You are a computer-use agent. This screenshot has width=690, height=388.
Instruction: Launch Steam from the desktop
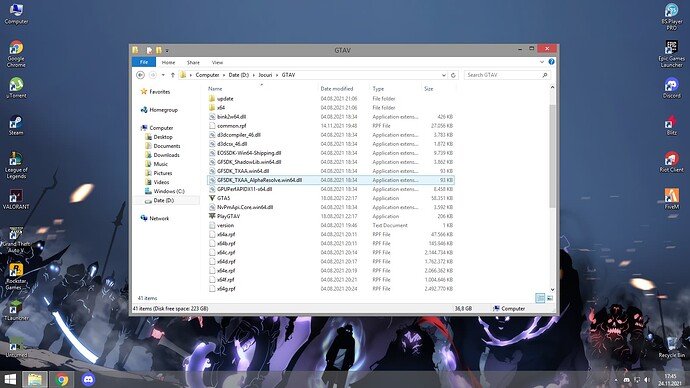tap(16, 124)
